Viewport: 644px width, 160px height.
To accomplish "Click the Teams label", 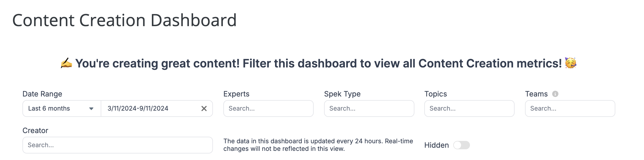I will (x=536, y=94).
